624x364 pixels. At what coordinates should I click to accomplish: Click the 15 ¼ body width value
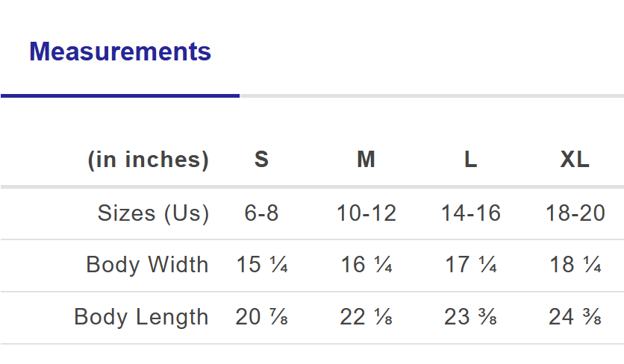coord(261,265)
